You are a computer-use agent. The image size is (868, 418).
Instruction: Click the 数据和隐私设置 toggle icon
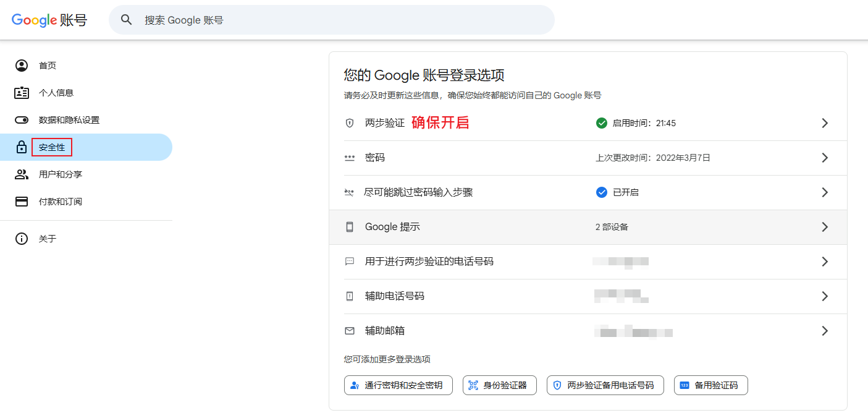[x=22, y=120]
